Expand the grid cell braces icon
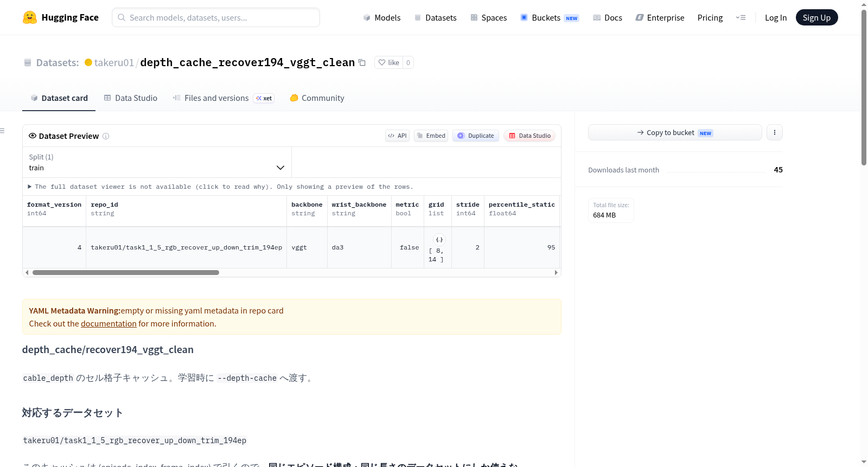 point(439,240)
